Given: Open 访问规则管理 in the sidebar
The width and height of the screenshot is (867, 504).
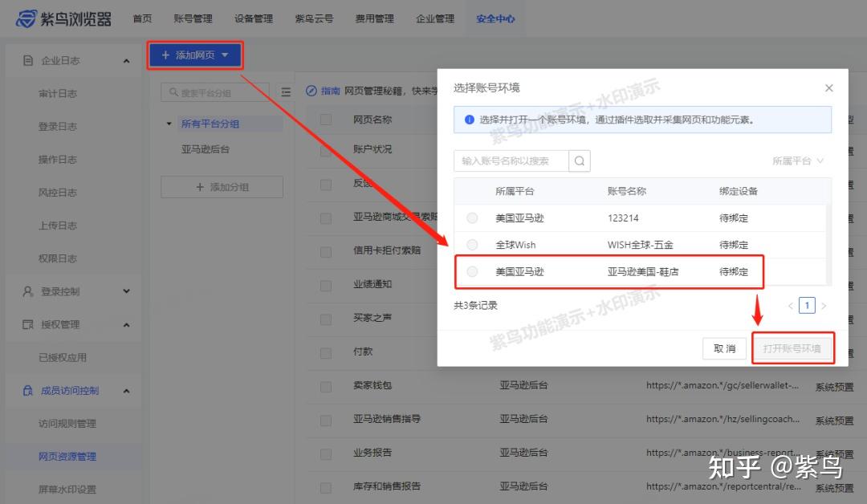Looking at the screenshot, I should click(x=67, y=424).
